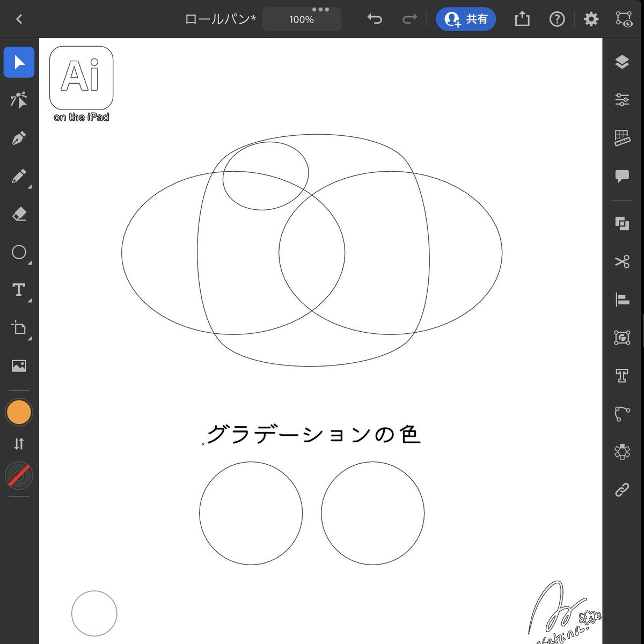Select the Selection arrow tool
The width and height of the screenshot is (644, 644).
(19, 62)
